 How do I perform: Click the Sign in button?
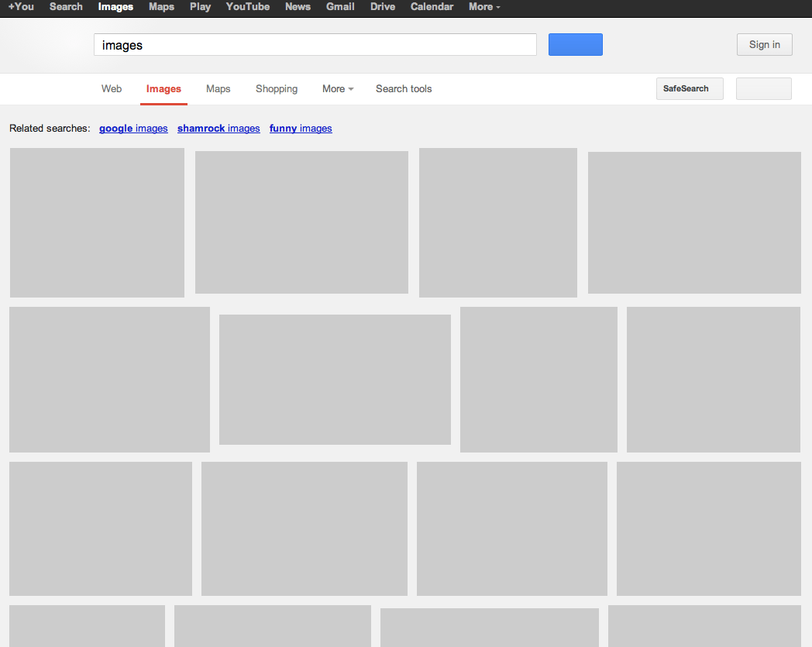[x=764, y=44]
